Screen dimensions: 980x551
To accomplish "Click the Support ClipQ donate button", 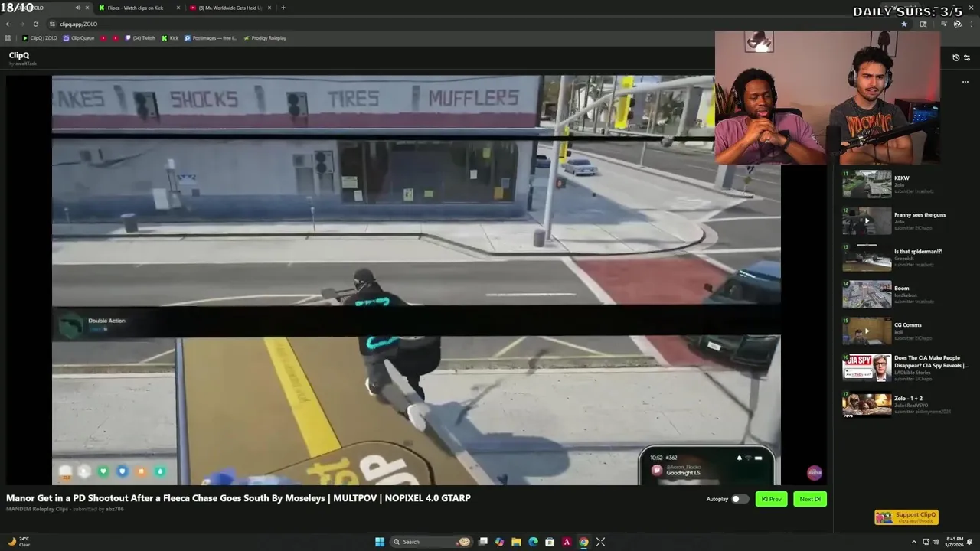I will (906, 517).
